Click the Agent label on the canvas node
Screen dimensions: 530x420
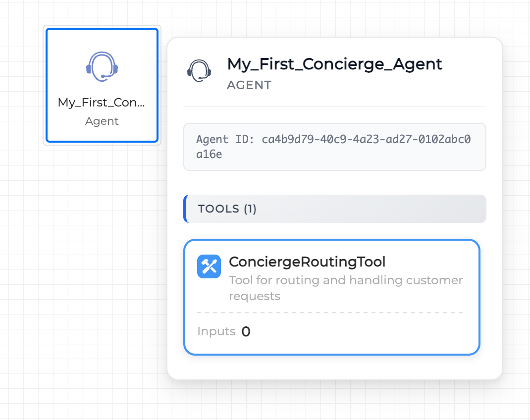tap(102, 121)
